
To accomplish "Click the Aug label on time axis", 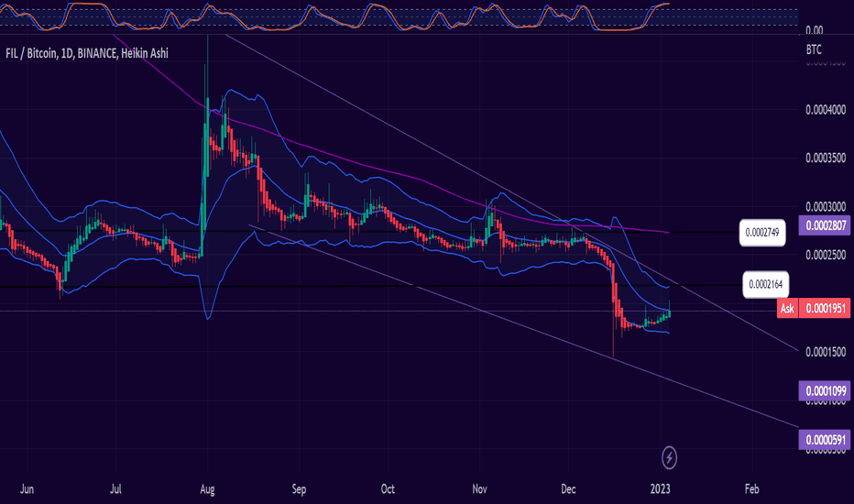I will (207, 490).
